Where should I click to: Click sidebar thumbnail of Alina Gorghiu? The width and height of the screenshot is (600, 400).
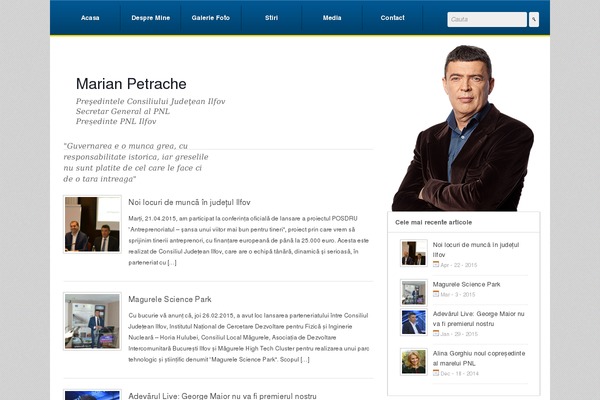coord(414,362)
